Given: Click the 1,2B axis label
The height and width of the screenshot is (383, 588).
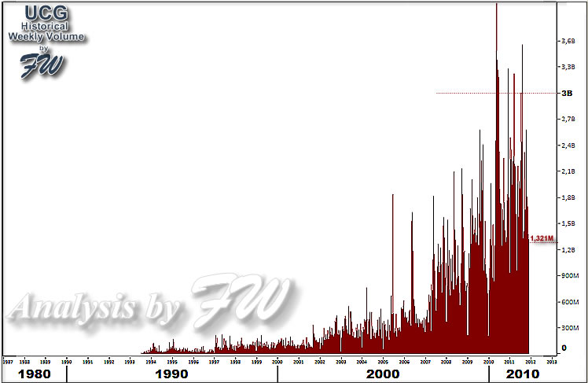Looking at the screenshot, I should pyautogui.click(x=568, y=249).
